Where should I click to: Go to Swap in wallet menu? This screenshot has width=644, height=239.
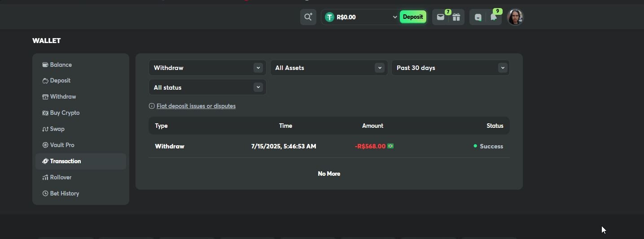(81, 129)
